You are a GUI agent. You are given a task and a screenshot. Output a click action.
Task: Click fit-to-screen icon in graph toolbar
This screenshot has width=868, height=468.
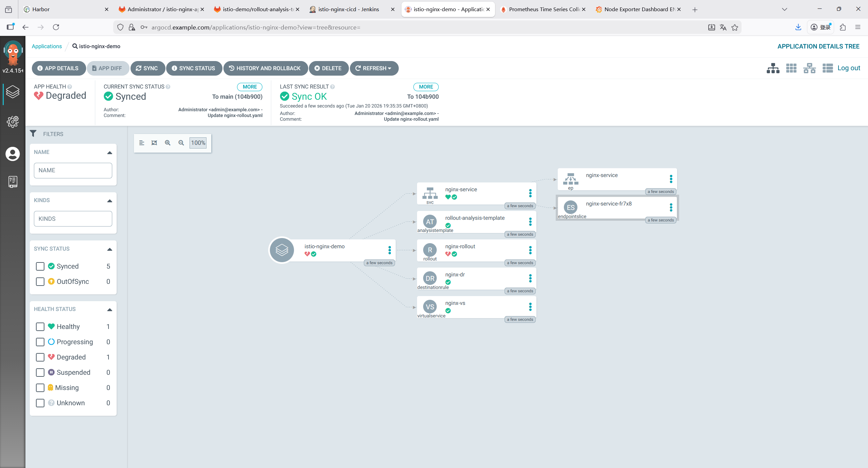154,143
